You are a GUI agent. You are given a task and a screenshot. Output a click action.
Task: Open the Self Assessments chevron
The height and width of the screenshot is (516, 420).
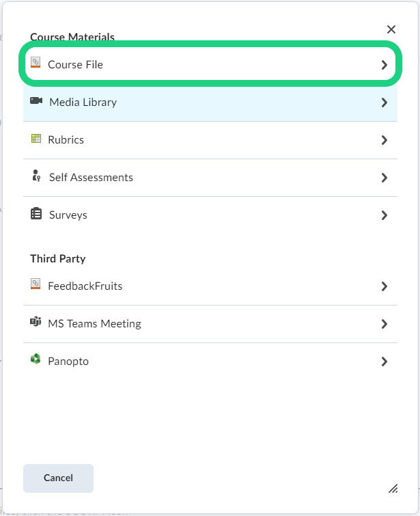[x=384, y=178]
